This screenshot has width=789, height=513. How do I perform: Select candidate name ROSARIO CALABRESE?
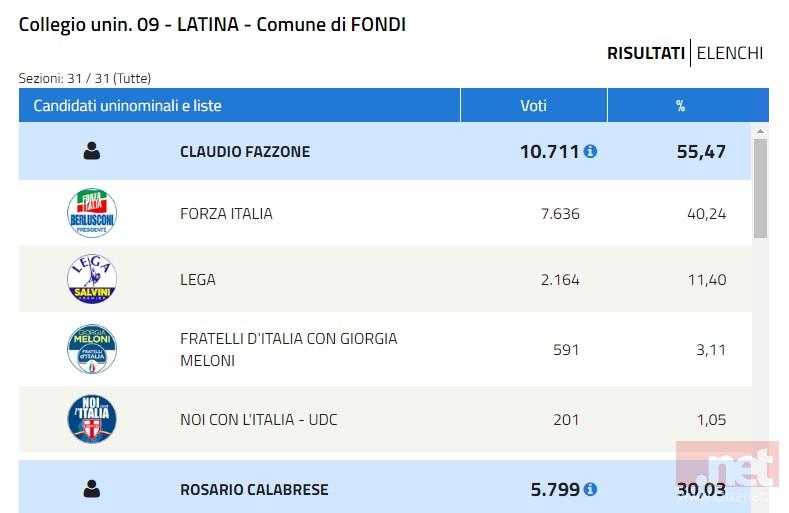254,490
